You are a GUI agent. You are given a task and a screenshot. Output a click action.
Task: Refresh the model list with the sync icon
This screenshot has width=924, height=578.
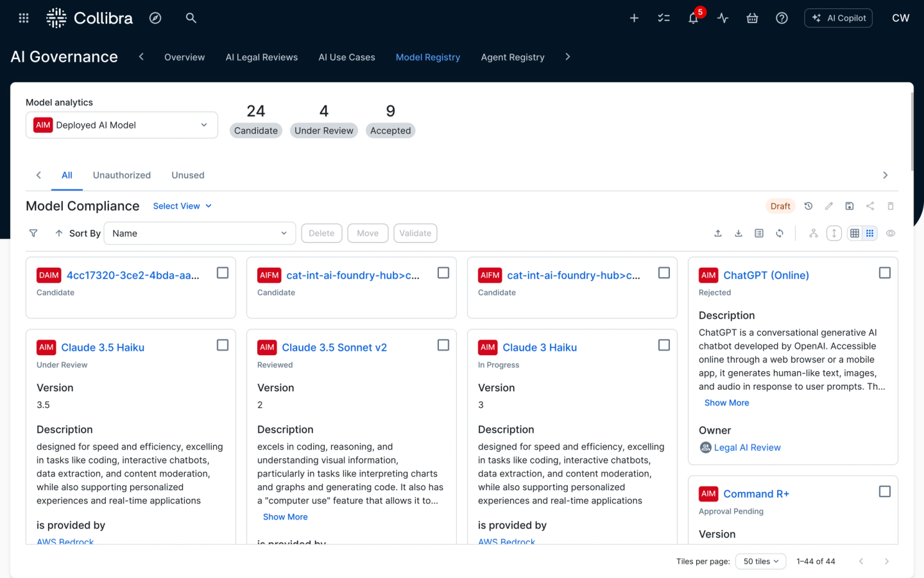pyautogui.click(x=780, y=233)
